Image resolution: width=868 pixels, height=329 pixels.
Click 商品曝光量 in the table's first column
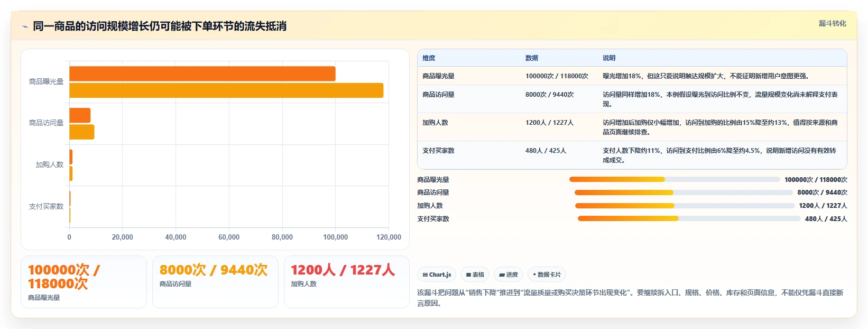click(438, 76)
